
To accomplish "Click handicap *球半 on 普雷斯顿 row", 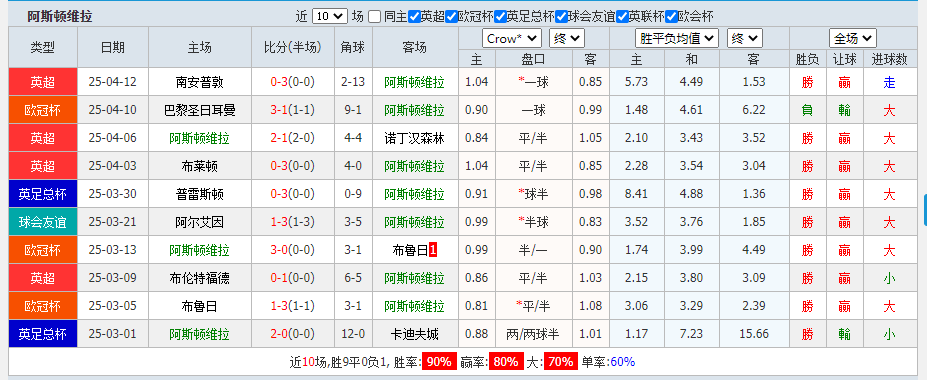I will click(533, 194).
